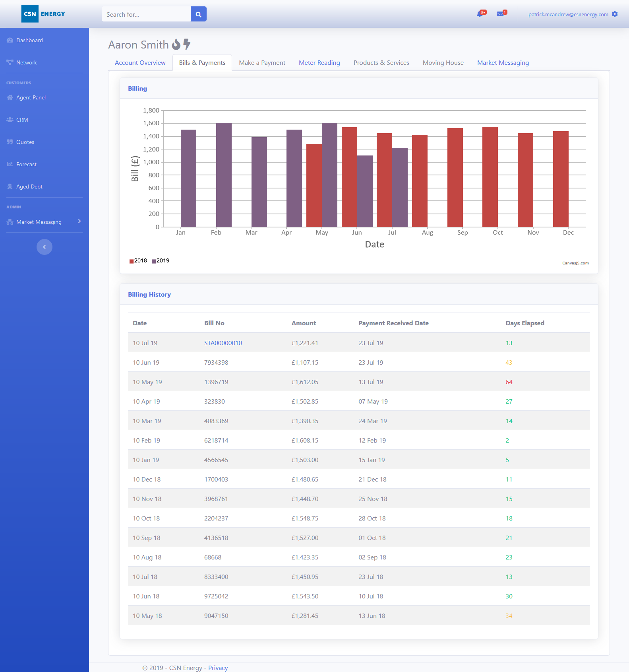Collapse the sidebar with round arrow button

coord(45,247)
